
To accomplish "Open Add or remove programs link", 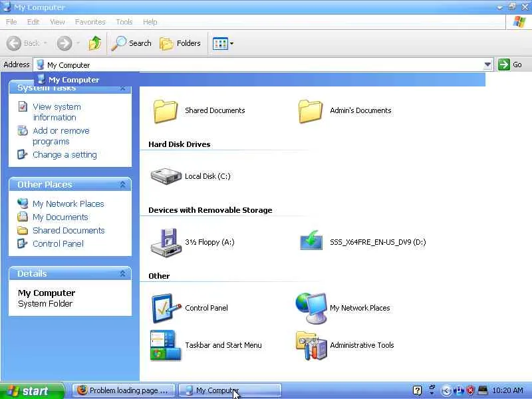I will 61,136.
